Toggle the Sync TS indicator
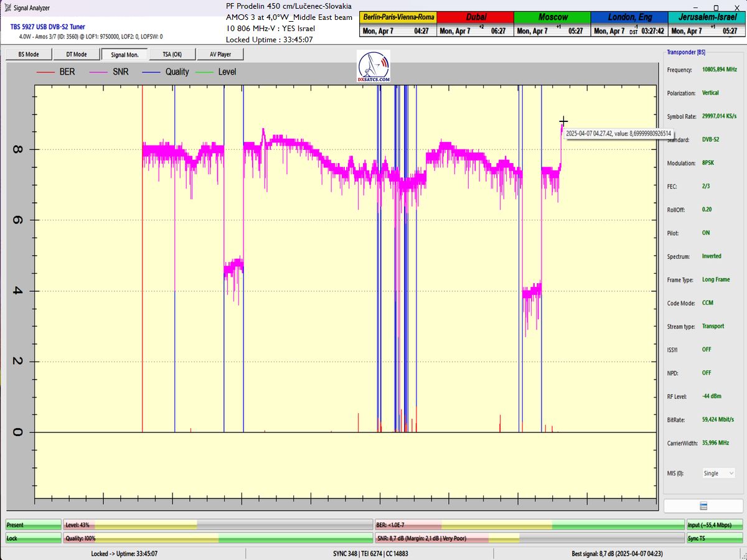 pyautogui.click(x=715, y=538)
